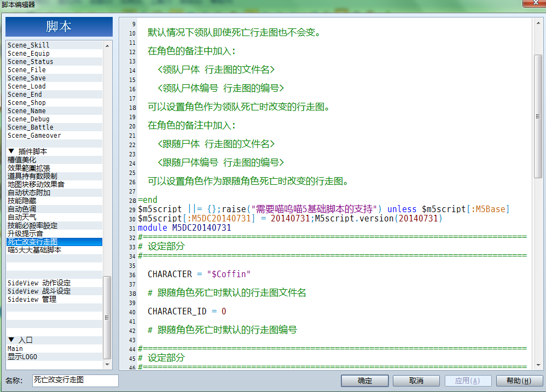Click the code editor scroll-up arrow
The width and height of the screenshot is (546, 392).
tap(538, 23)
